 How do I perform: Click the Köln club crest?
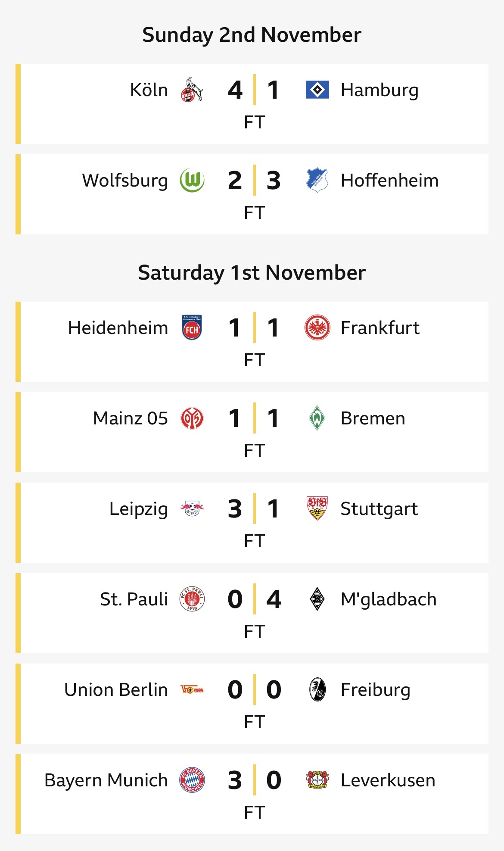coord(192,90)
